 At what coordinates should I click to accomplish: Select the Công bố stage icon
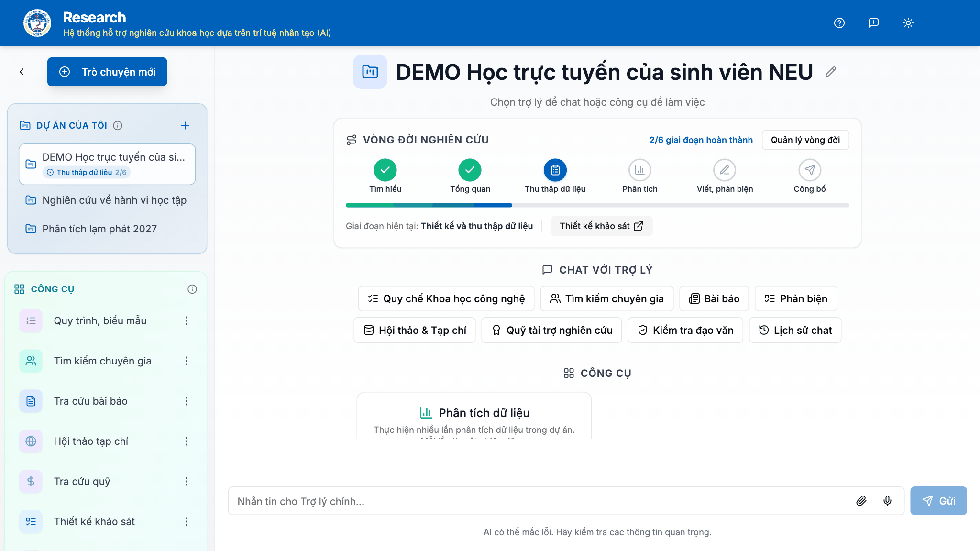pos(810,170)
